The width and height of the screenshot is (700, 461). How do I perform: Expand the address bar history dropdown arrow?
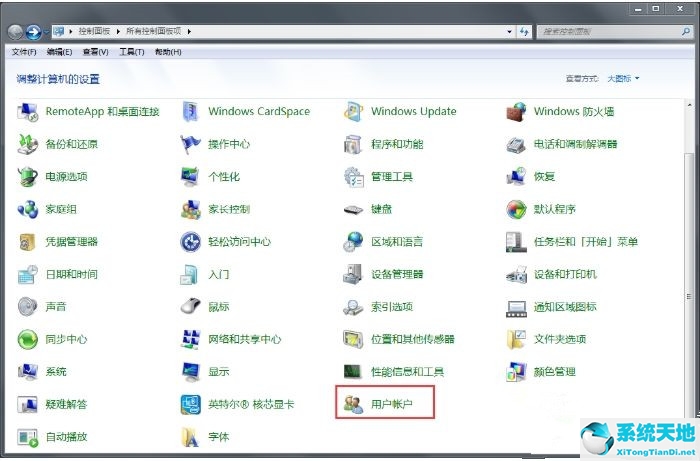(509, 32)
